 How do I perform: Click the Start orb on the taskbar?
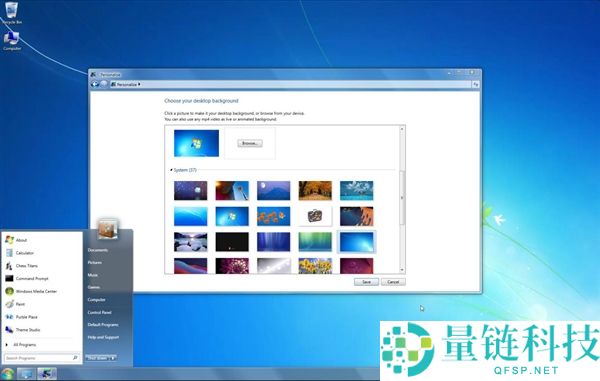pos(8,374)
